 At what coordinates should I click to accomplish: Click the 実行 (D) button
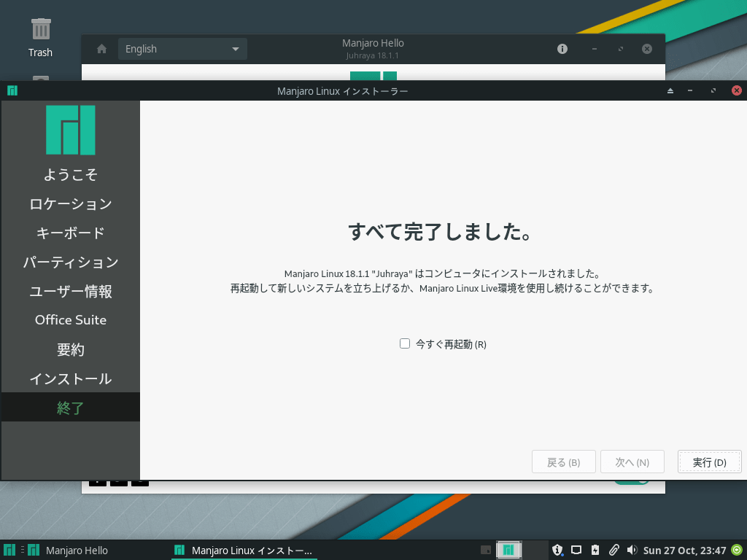[x=708, y=461]
